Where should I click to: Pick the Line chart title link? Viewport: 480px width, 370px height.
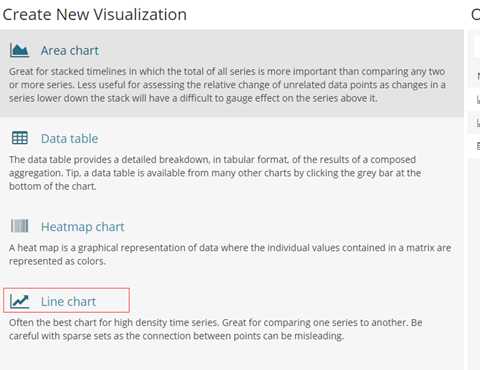coord(68,301)
